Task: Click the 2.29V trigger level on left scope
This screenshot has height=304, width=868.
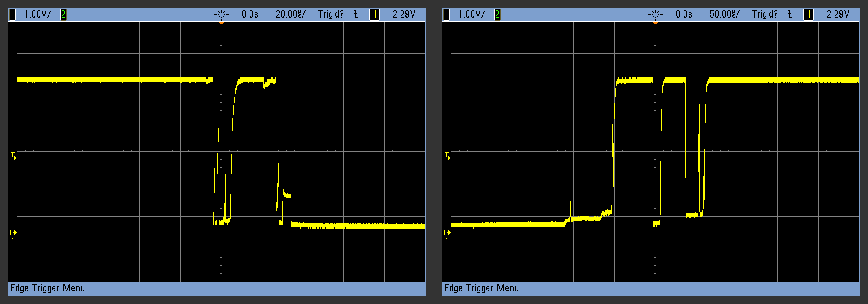Action: [x=404, y=15]
